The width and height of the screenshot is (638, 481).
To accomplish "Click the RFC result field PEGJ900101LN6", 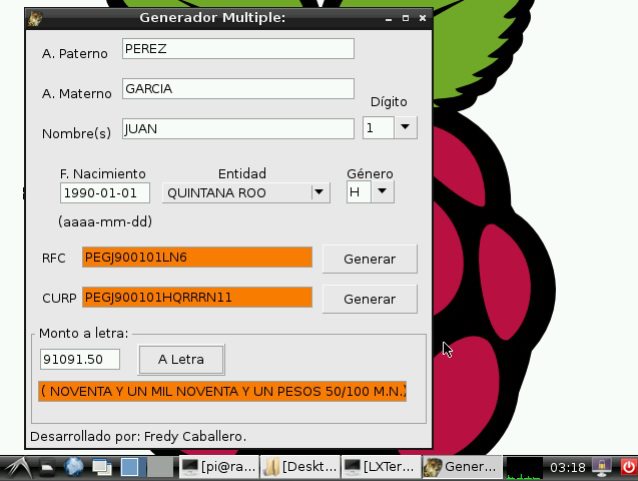I will click(x=197, y=257).
